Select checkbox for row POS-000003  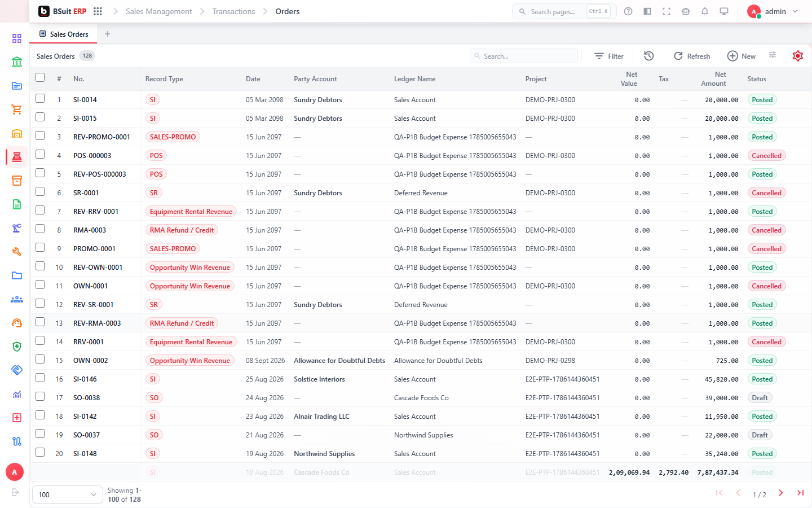point(40,154)
